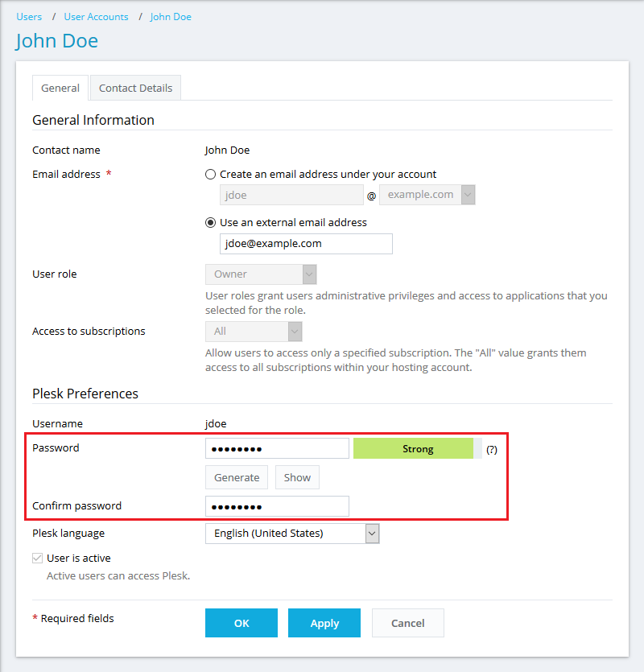Screen dimensions: 644x672
Task: Cancel the user account changes
Action: tap(407, 623)
